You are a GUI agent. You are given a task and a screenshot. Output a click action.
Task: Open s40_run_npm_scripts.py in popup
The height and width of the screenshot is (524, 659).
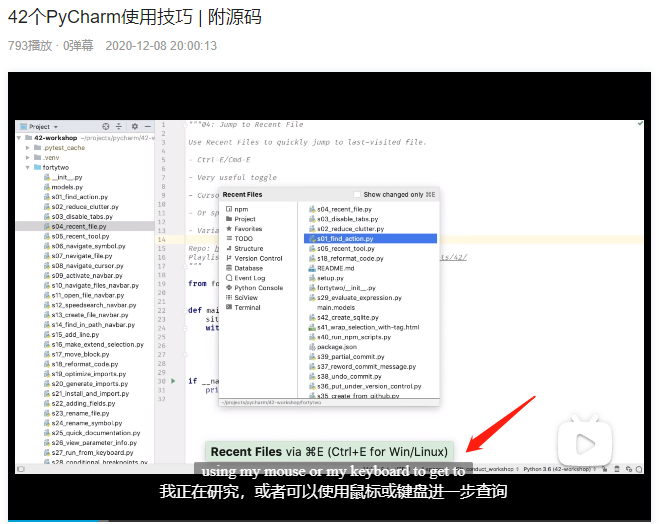click(x=350, y=337)
